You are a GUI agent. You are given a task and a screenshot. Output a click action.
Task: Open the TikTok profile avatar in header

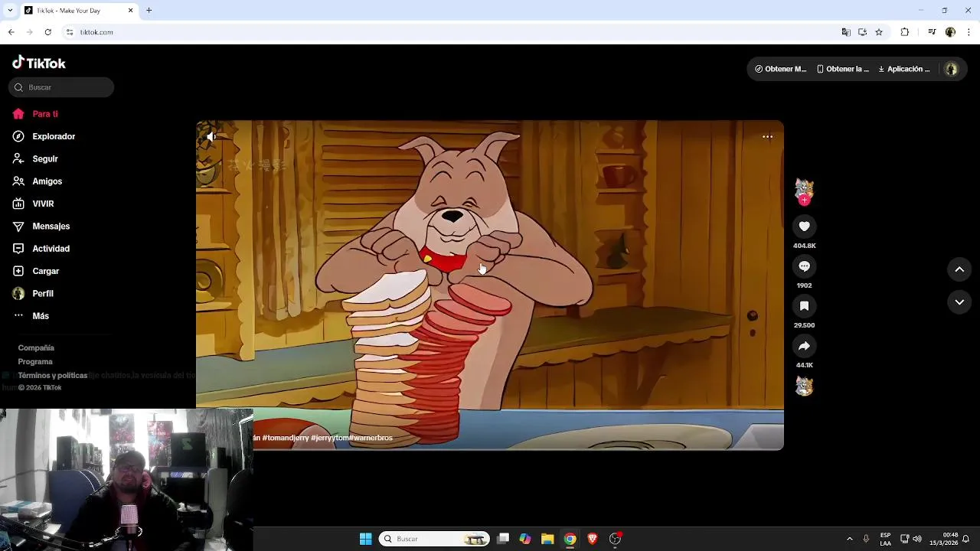(952, 69)
